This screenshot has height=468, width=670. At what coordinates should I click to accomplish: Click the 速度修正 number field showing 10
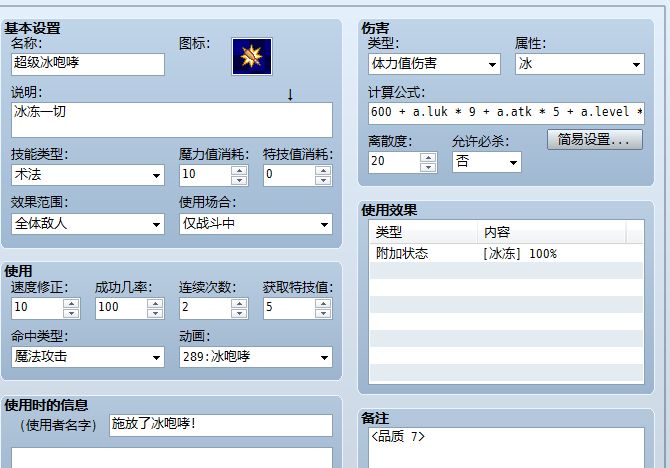37,308
